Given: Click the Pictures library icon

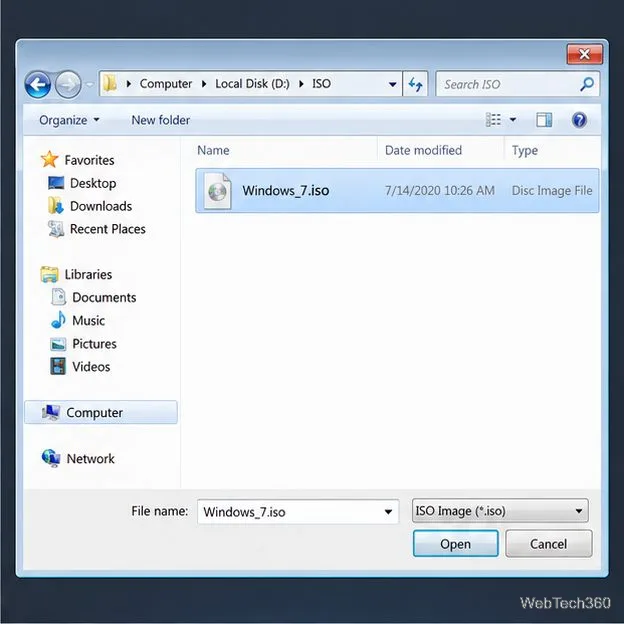Looking at the screenshot, I should click(x=58, y=344).
